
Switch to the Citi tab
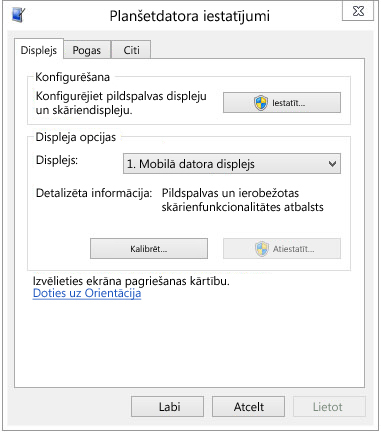(x=131, y=50)
